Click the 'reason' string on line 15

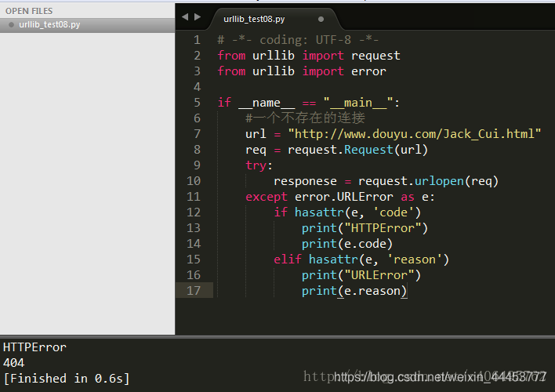click(x=414, y=260)
